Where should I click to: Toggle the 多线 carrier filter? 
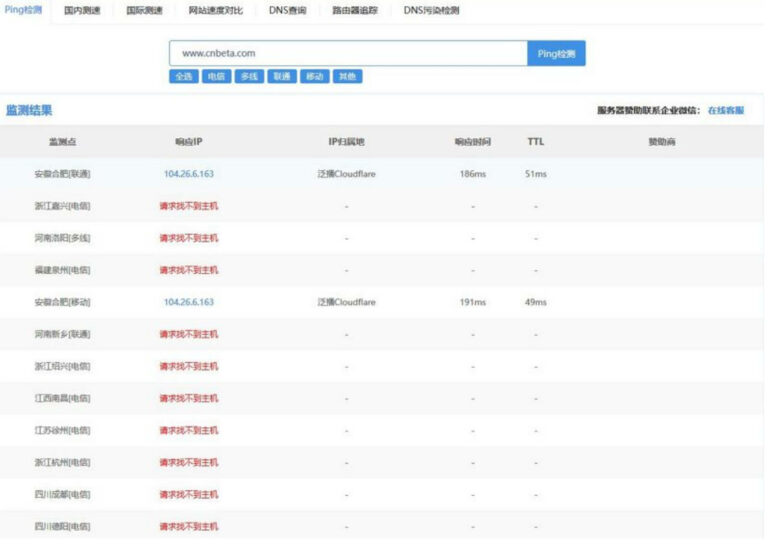pyautogui.click(x=249, y=76)
